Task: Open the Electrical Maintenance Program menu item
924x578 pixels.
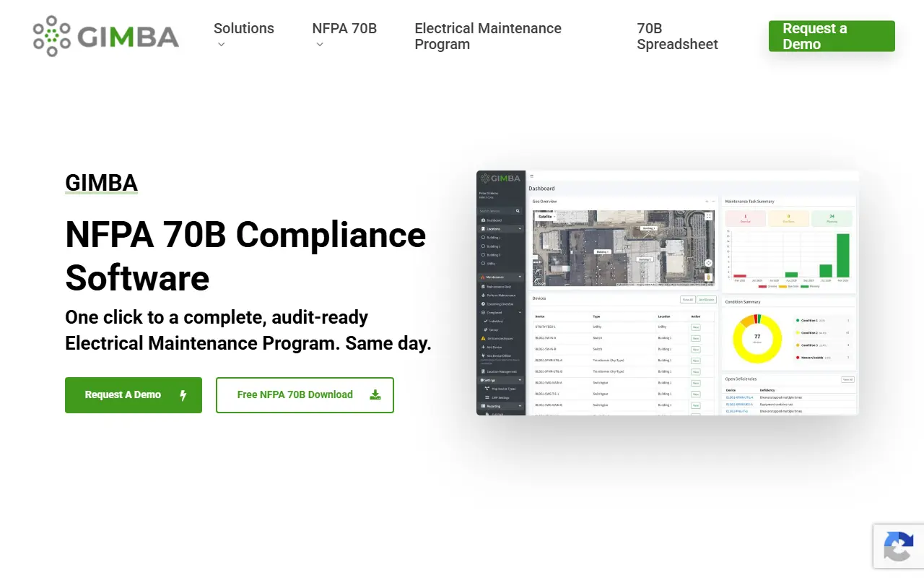Action: tap(488, 36)
